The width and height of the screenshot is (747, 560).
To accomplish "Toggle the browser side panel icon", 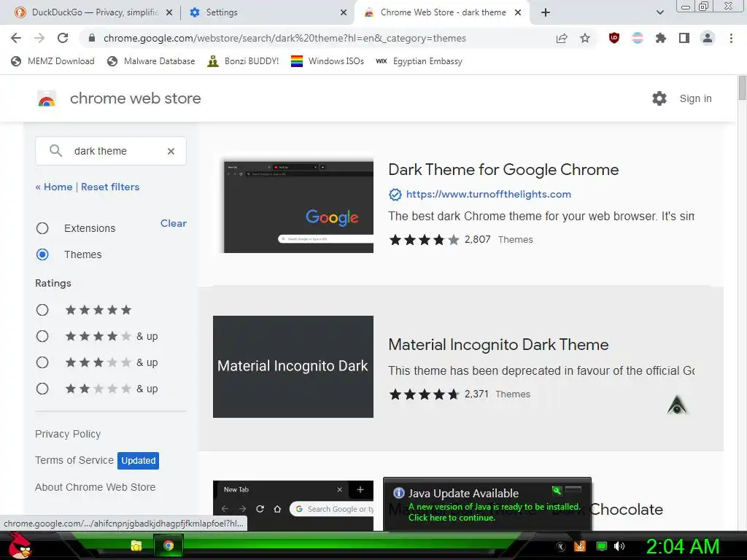I will tap(684, 38).
